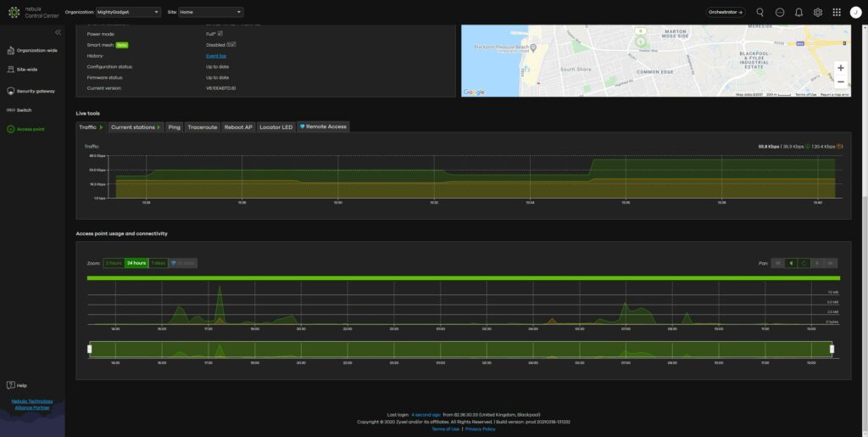Collapse the left sidebar with double-chevron icon
Screen dimensions: 868x437
click(x=58, y=32)
